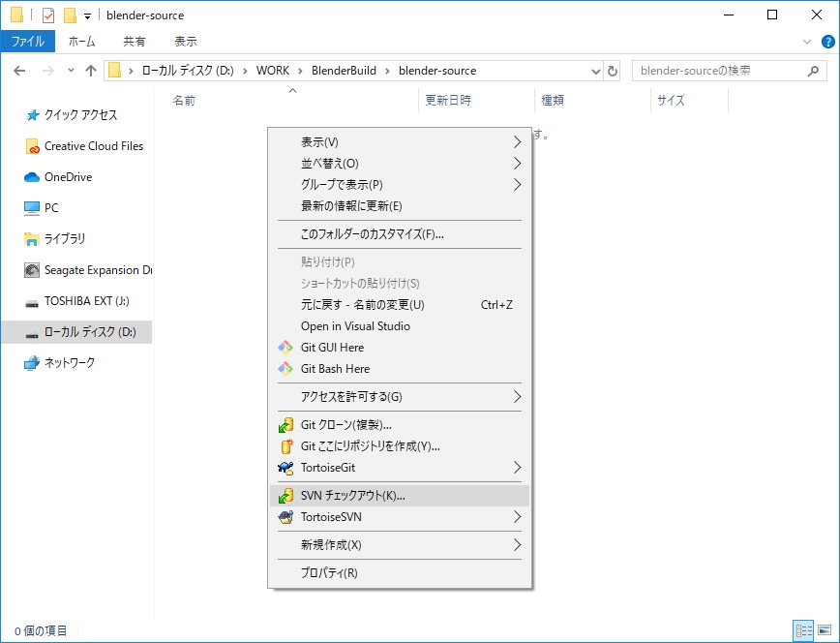Click blender-source in the address bar
This screenshot has width=840, height=643.
click(x=437, y=71)
